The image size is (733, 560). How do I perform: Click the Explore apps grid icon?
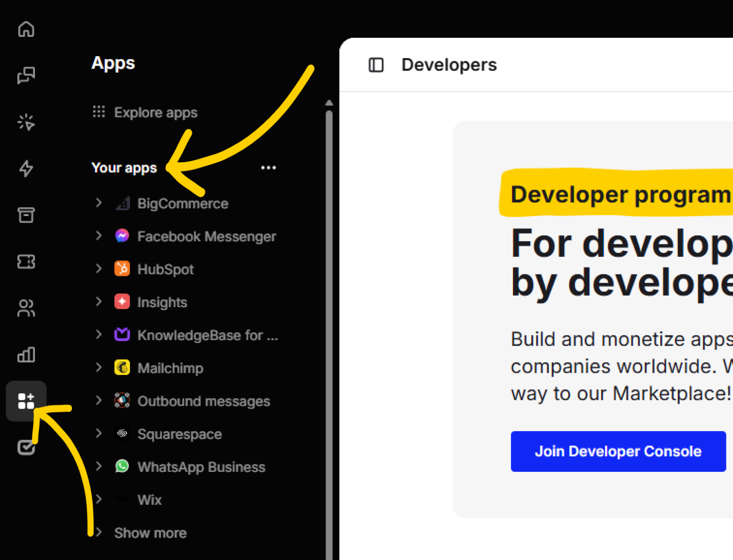click(x=99, y=112)
